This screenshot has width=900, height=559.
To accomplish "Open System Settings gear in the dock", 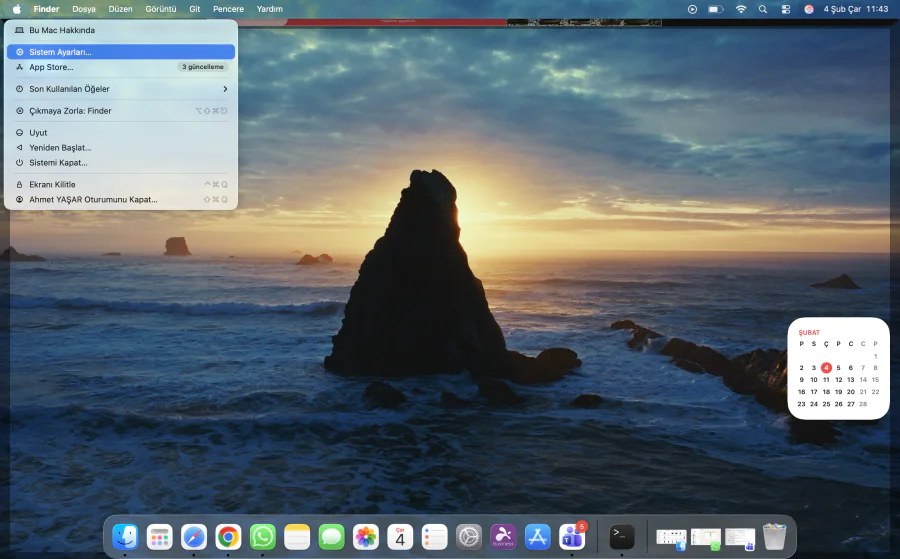I will pos(469,537).
